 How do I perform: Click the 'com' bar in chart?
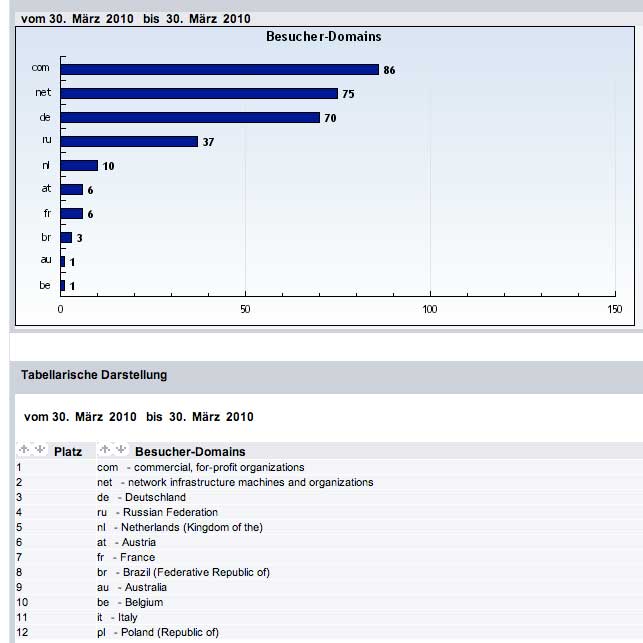coord(220,69)
